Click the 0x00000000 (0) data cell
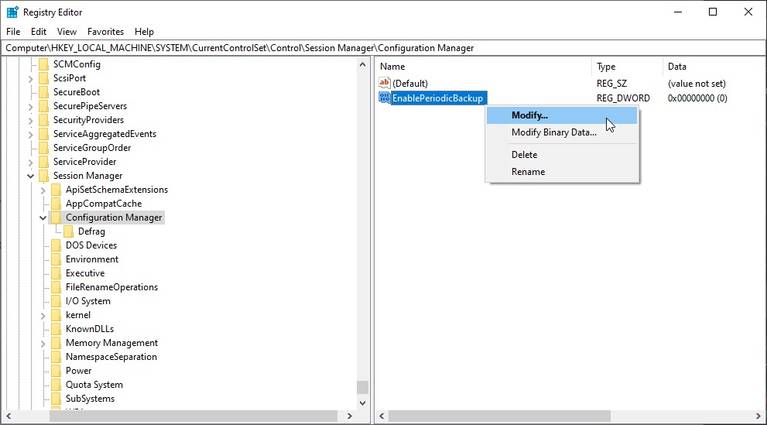767x425 pixels. point(697,98)
